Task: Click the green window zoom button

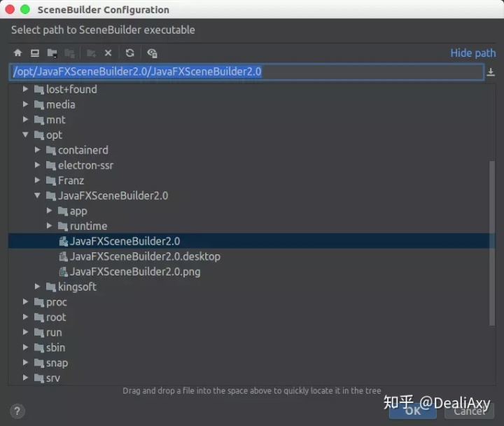Action: (x=25, y=10)
